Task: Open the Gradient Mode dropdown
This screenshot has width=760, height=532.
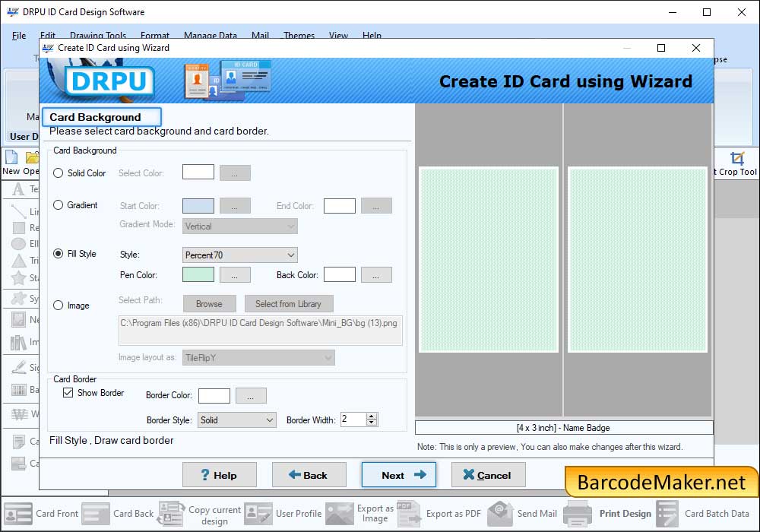Action: coord(240,226)
